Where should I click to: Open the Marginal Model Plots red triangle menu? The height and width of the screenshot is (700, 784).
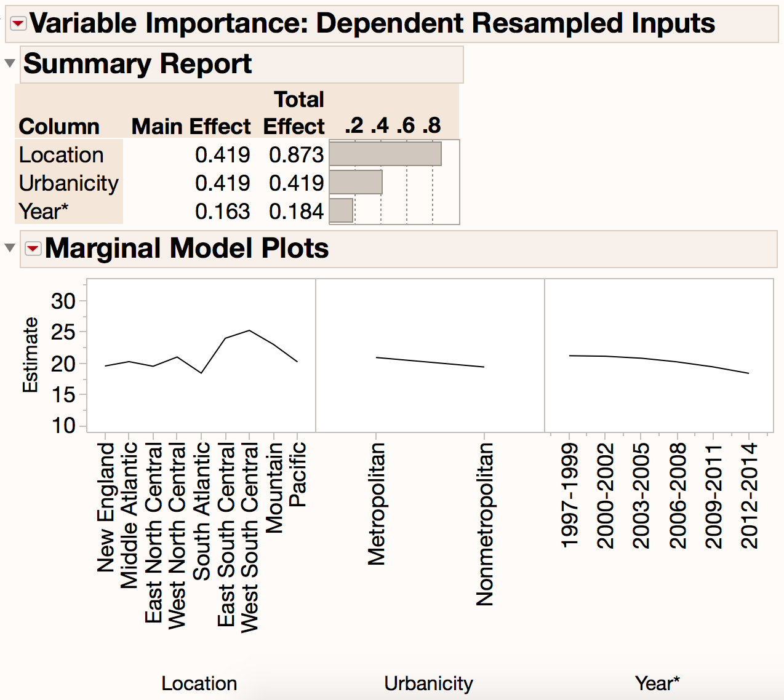33,249
